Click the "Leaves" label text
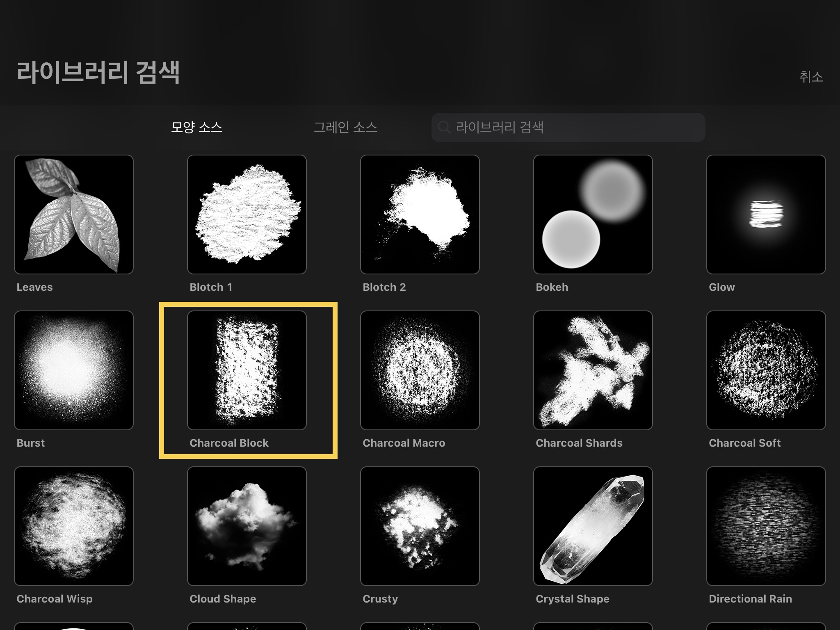Viewport: 840px width, 630px height. point(35,287)
